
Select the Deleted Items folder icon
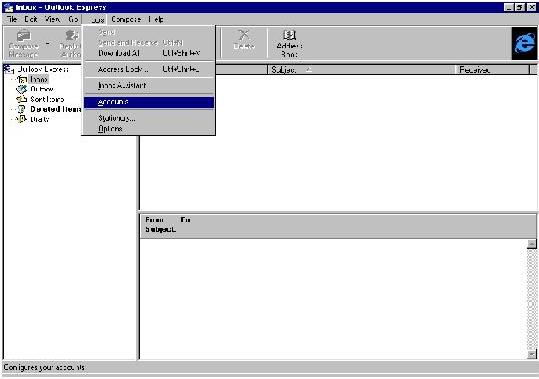point(21,109)
